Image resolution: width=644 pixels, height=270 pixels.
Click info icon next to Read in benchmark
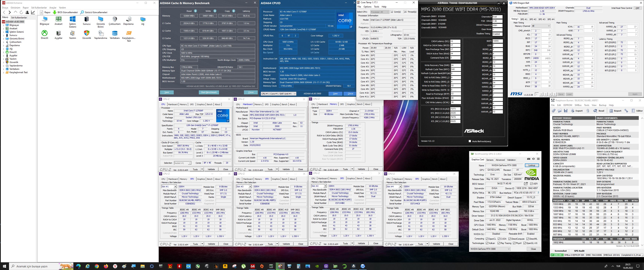pyautogui.click(x=195, y=11)
